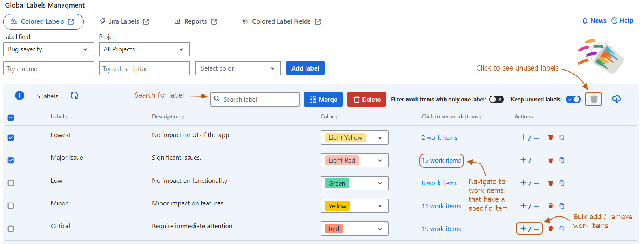Open the Colored Labels tab

click(43, 21)
